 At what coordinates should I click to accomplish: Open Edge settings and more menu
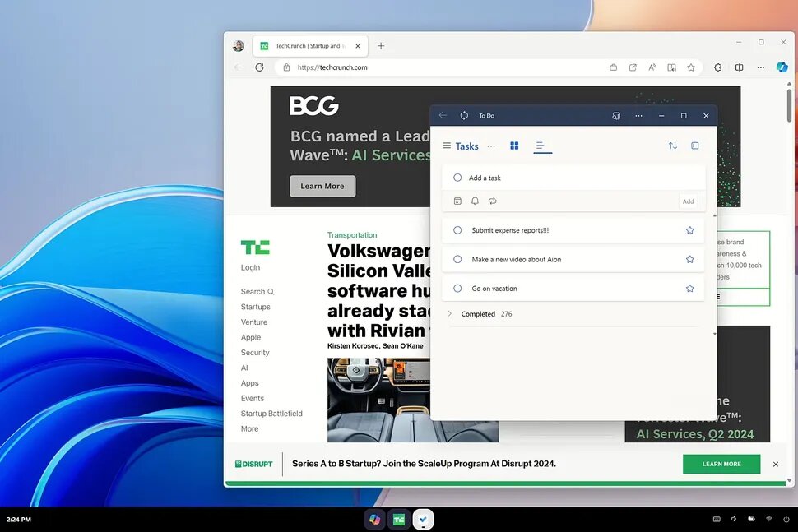760,67
